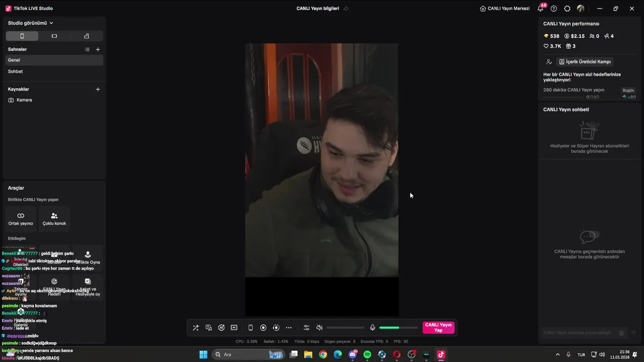Click the phone orientation icon in bottom toolbar
Image resolution: width=644 pixels, height=362 pixels.
click(x=251, y=328)
